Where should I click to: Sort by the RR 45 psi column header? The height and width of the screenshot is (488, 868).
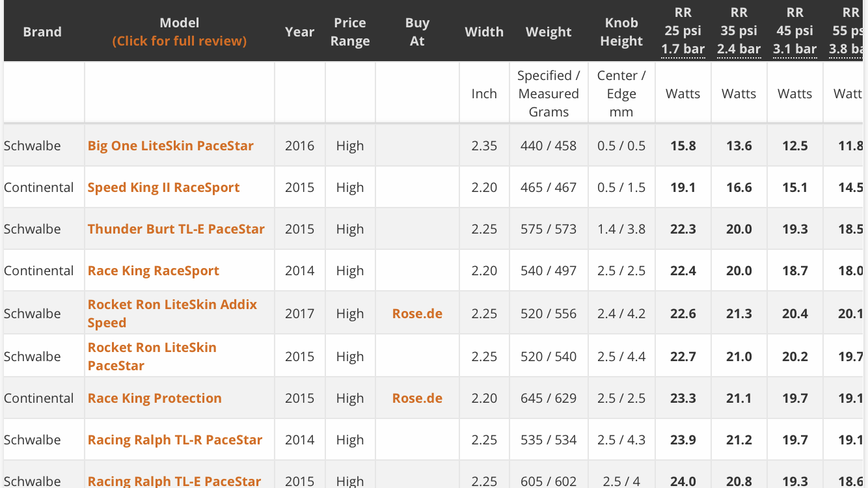coord(795,31)
